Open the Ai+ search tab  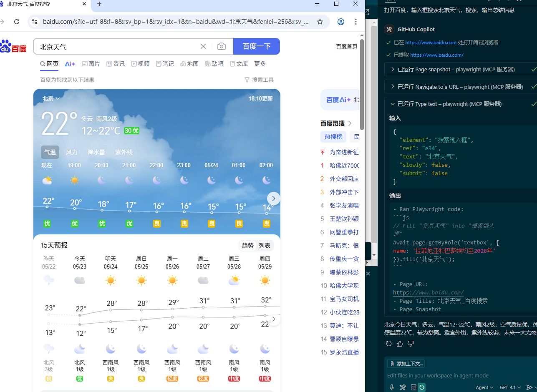pos(70,64)
